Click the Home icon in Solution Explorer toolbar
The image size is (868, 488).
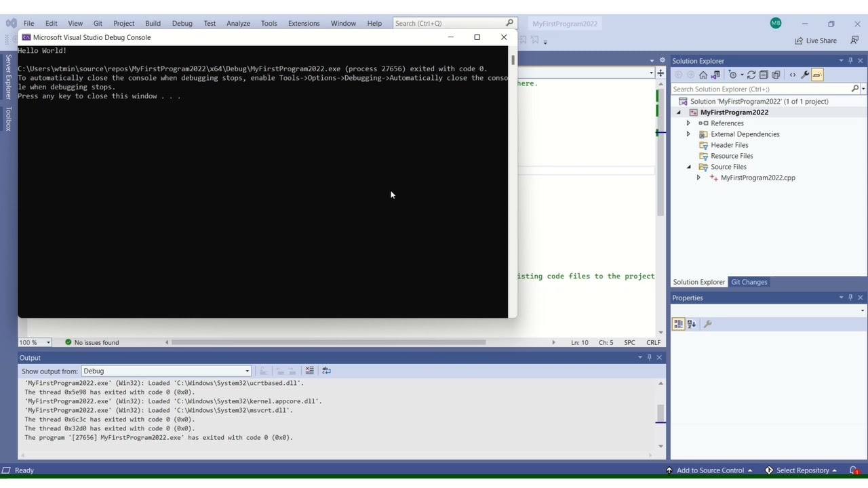click(703, 75)
